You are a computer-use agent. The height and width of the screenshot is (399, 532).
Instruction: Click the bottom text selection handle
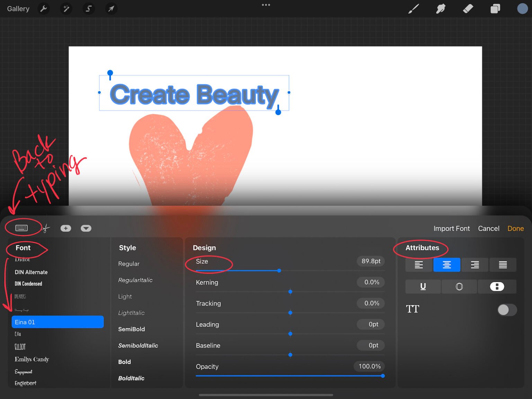pyautogui.click(x=278, y=112)
